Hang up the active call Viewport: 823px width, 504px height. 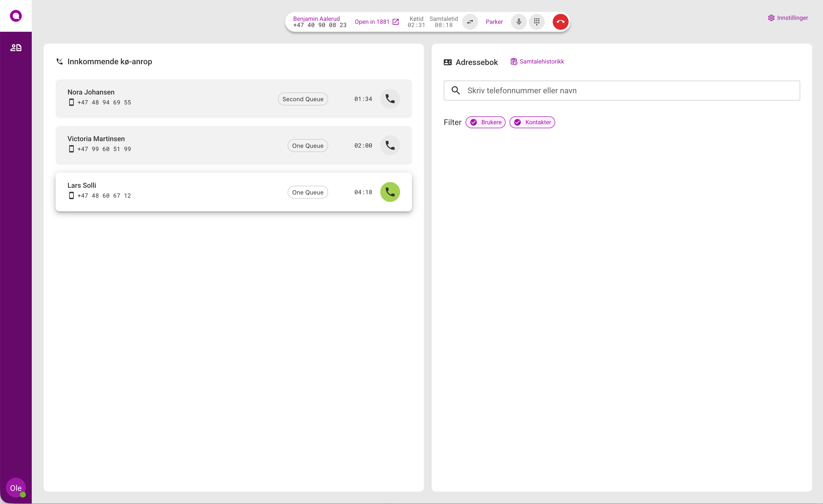pyautogui.click(x=560, y=22)
